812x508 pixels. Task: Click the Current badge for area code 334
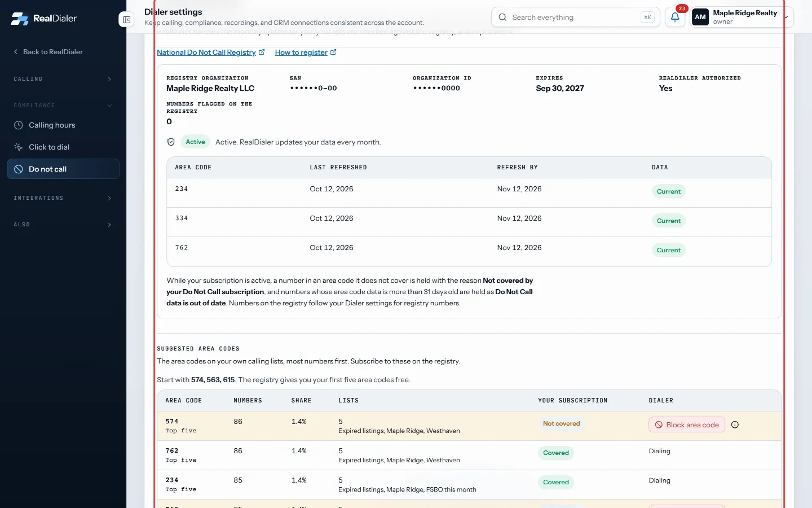(x=669, y=221)
